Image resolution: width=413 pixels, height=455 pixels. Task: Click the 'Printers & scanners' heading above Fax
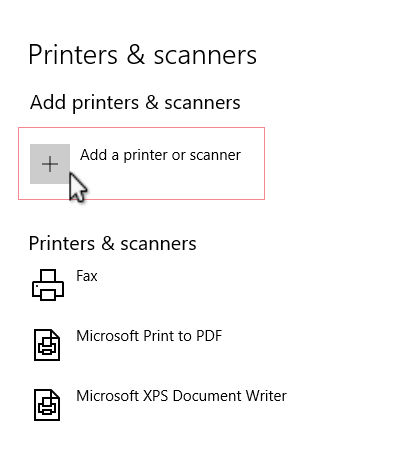click(x=113, y=243)
